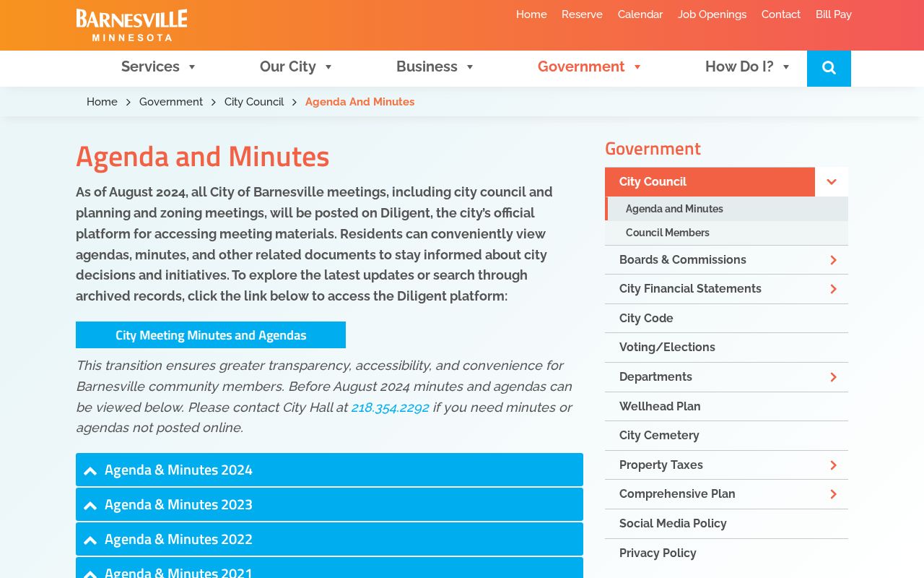The image size is (924, 578).
Task: Click the Barnesville Minnesota logo
Action: [x=131, y=25]
